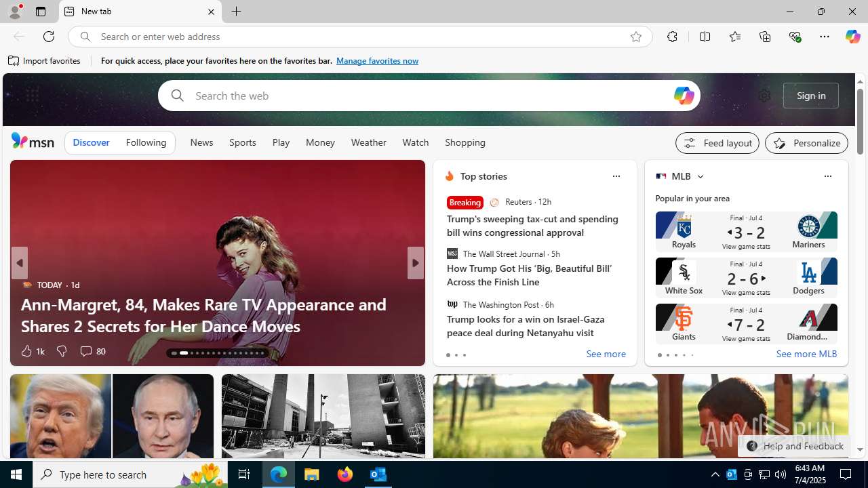This screenshot has height=488, width=868.
Task: Open the Action Center notifications
Action: [846, 474]
